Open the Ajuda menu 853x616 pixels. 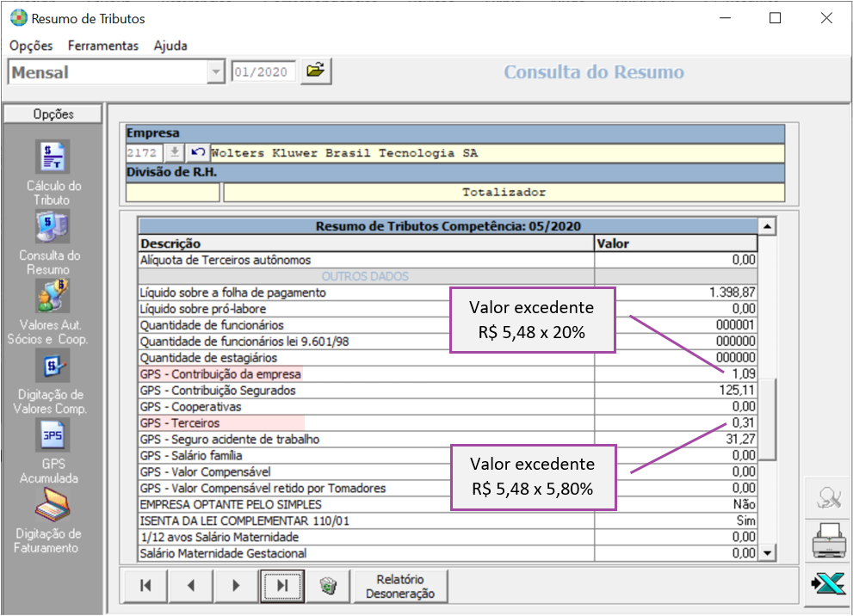(170, 46)
